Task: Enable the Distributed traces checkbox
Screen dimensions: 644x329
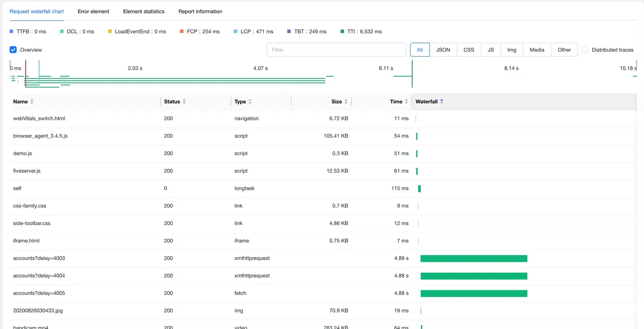Action: 585,50
